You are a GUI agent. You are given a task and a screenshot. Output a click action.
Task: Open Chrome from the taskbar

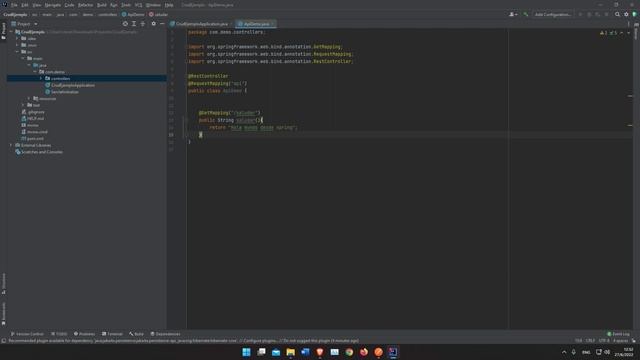[349, 352]
